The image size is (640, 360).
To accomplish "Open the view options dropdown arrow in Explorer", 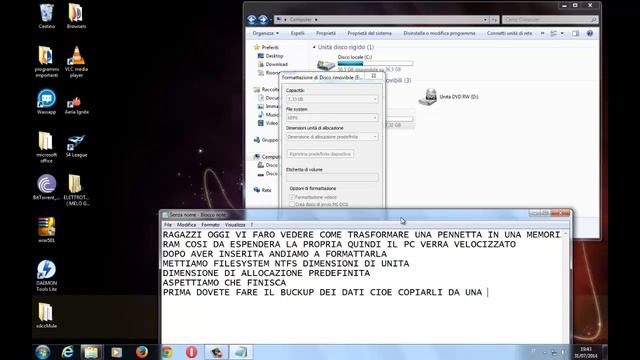I will click(x=562, y=33).
